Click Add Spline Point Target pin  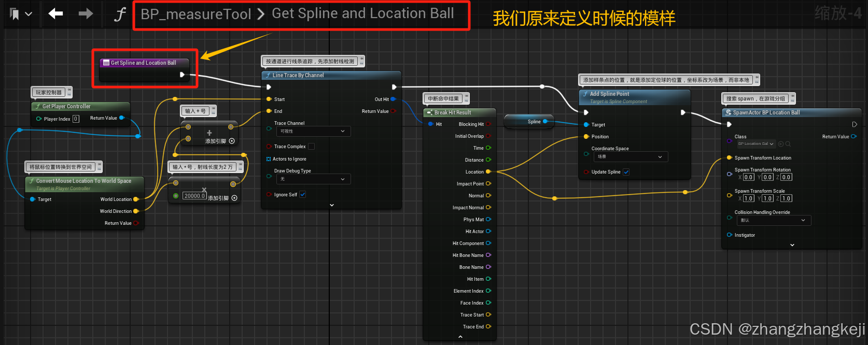point(586,125)
